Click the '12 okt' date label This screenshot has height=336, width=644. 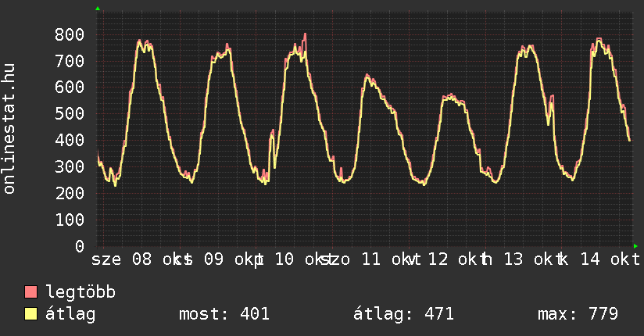pyautogui.click(x=456, y=259)
